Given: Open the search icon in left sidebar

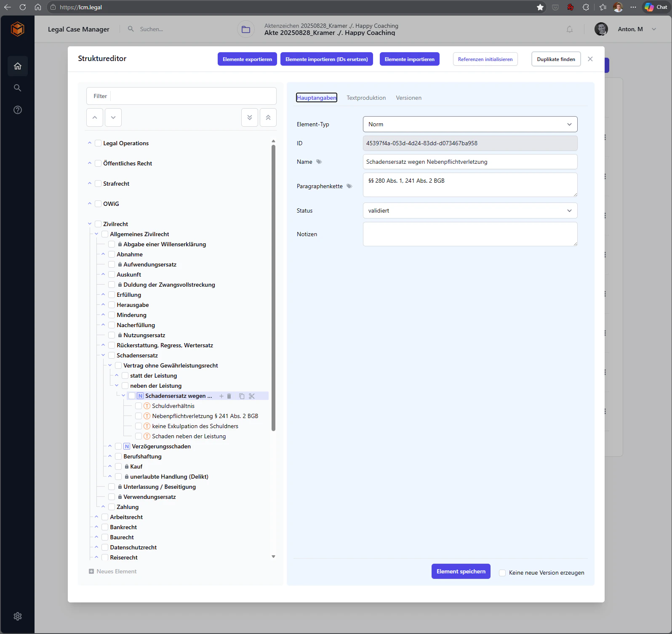Looking at the screenshot, I should point(18,88).
